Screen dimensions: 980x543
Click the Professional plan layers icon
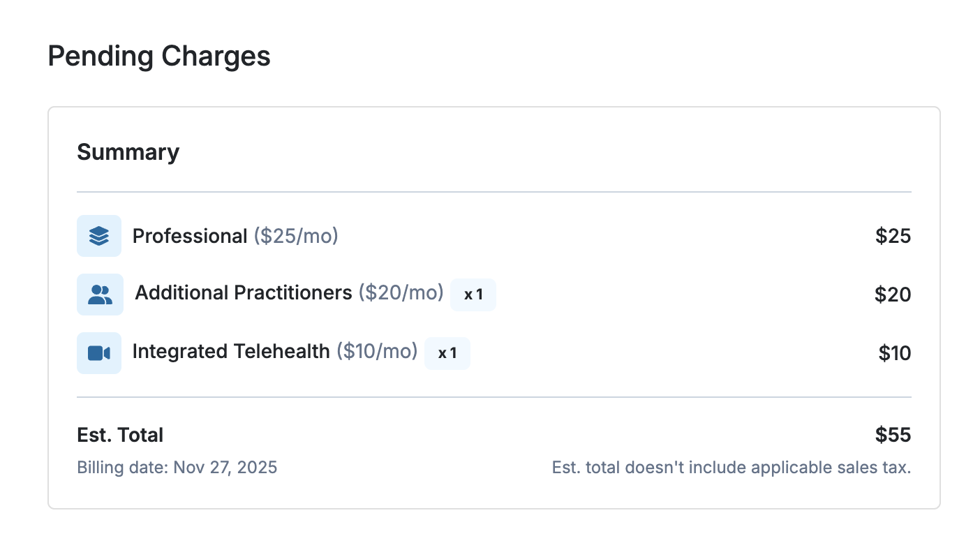tap(99, 236)
